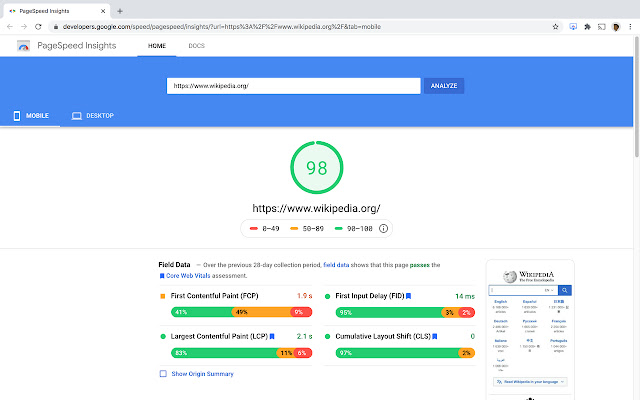Open a new tab with plus icon
Viewport: 640px width, 400px height.
point(120,11)
